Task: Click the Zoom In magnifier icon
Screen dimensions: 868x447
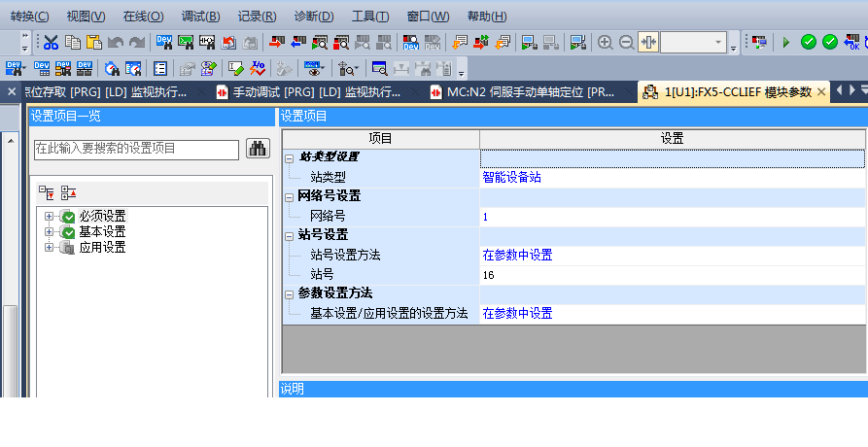Action: pos(605,42)
